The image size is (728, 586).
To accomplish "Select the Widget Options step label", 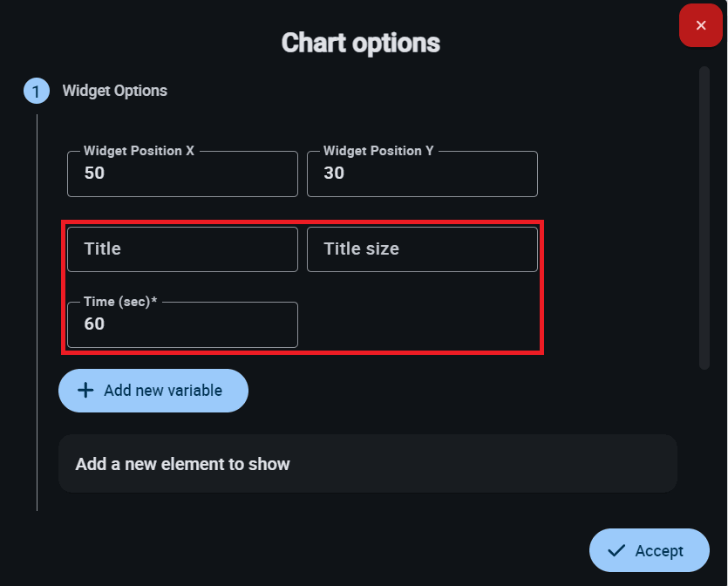I will coord(115,91).
